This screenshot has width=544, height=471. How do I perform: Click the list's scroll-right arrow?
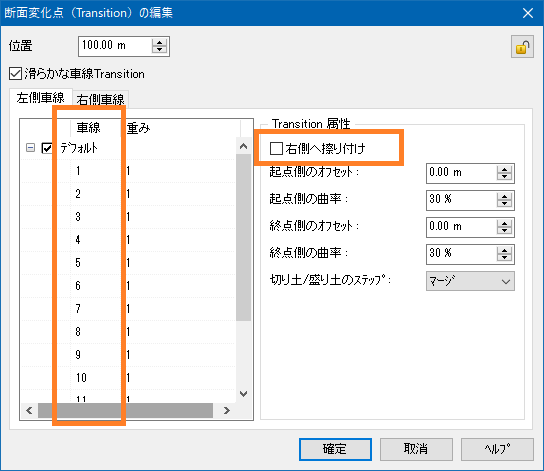coord(227,411)
